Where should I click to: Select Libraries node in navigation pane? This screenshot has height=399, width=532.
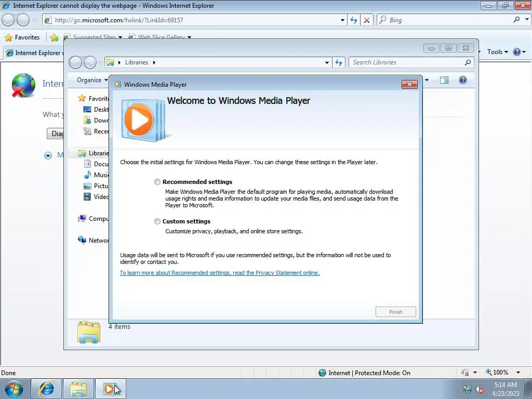point(93,153)
